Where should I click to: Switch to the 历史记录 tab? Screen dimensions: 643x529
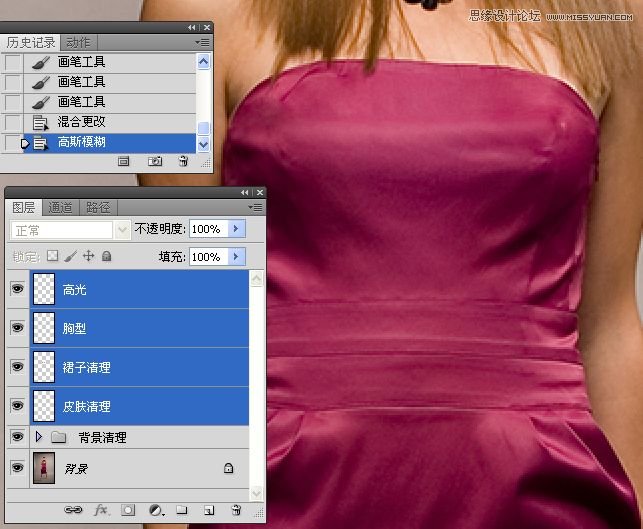pos(31,43)
